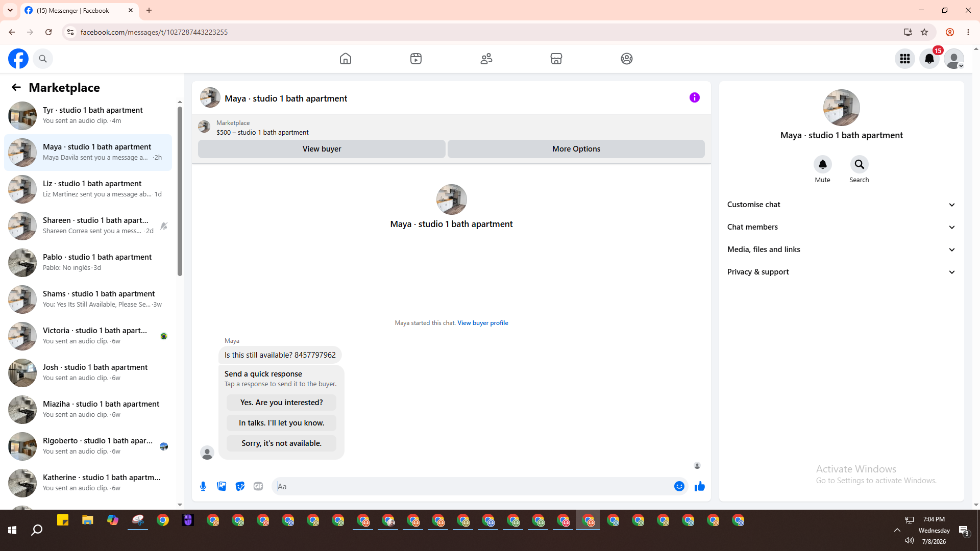The width and height of the screenshot is (980, 551).
Task: Select the Messenger Facebook browser tab
Action: click(x=79, y=10)
